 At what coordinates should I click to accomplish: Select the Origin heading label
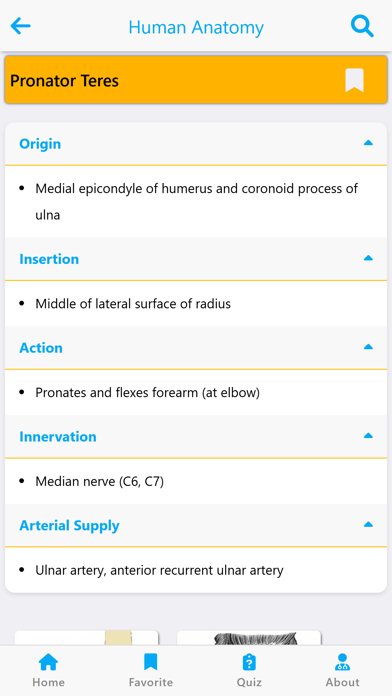click(x=40, y=144)
